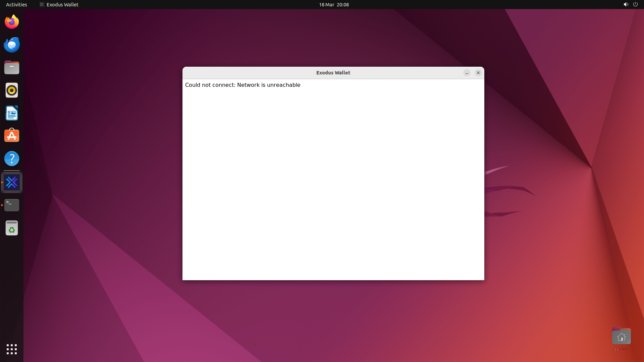Open the Home folder on desktop
Screen dimensions: 644x362
coord(621,336)
